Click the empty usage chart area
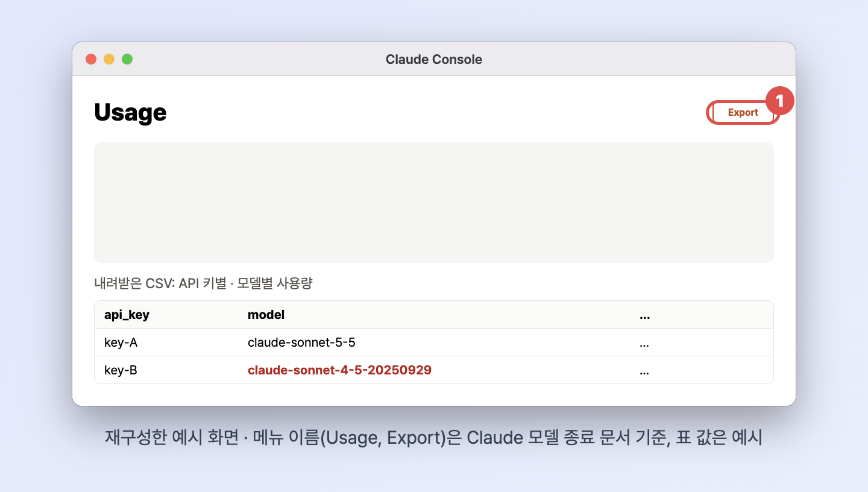868x492 pixels. coord(434,203)
